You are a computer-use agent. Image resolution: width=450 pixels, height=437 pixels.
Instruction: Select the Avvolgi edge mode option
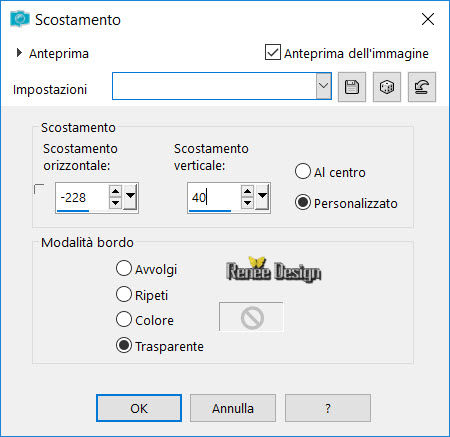coord(124,268)
